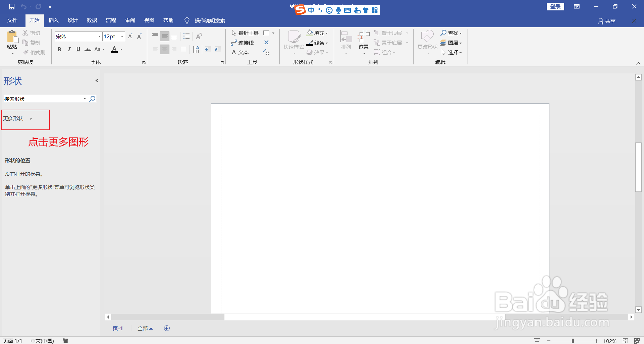
Task: Open the File (文件) tab
Action: coord(12,20)
